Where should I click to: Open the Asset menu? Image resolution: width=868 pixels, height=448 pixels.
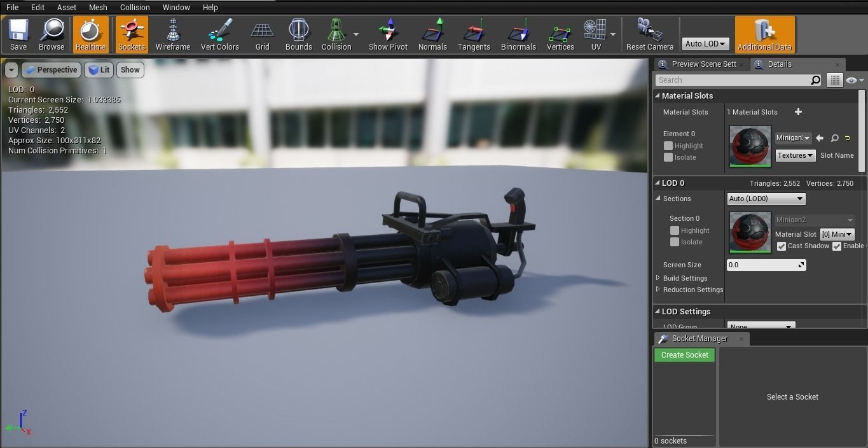(67, 8)
